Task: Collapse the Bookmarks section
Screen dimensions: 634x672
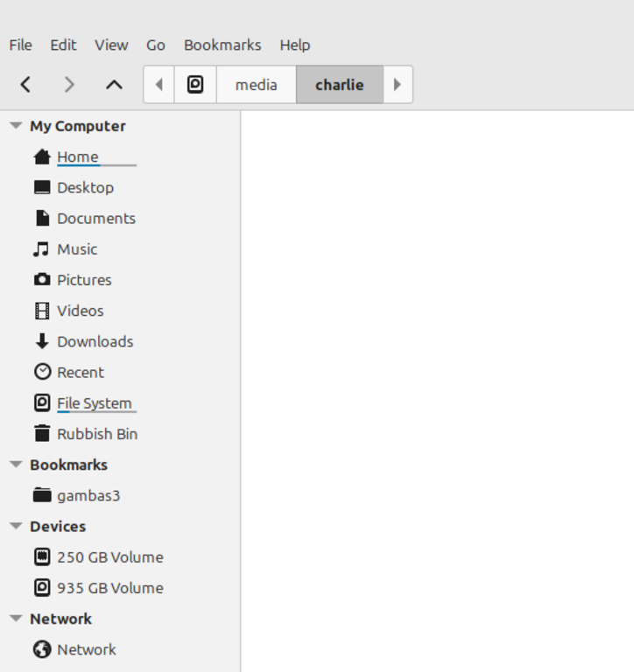Action: 16,464
